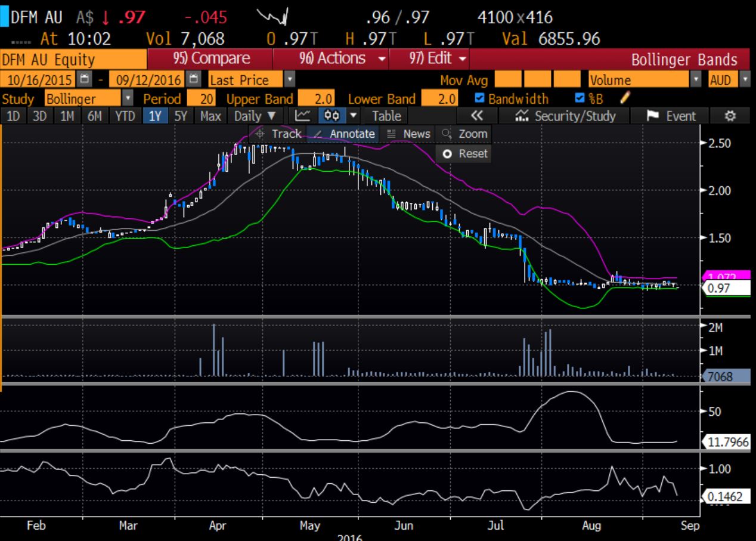The height and width of the screenshot is (541, 756).
Task: Expand the chart type dropdown arrow
Action: 354,116
